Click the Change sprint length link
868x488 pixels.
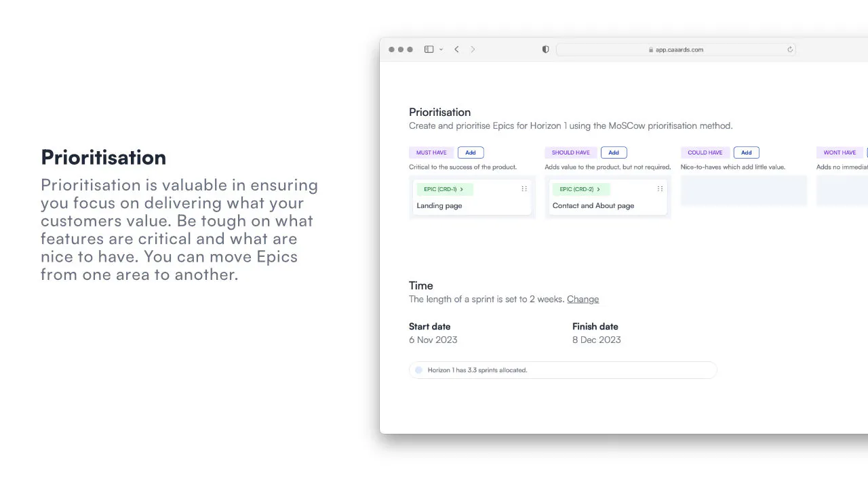[583, 299]
